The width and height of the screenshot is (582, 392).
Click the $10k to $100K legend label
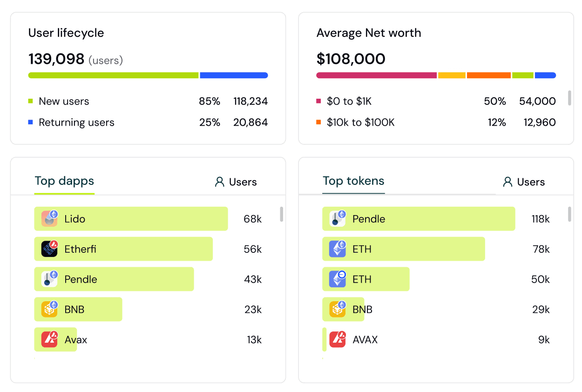point(360,122)
